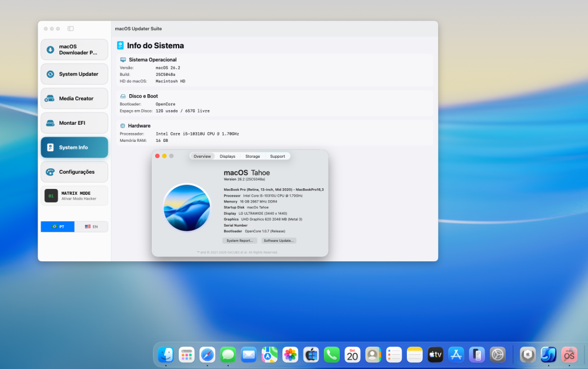The image size is (588, 369).
Task: Open Boot Camp-style Windows app in Dock
Action: coord(311,355)
